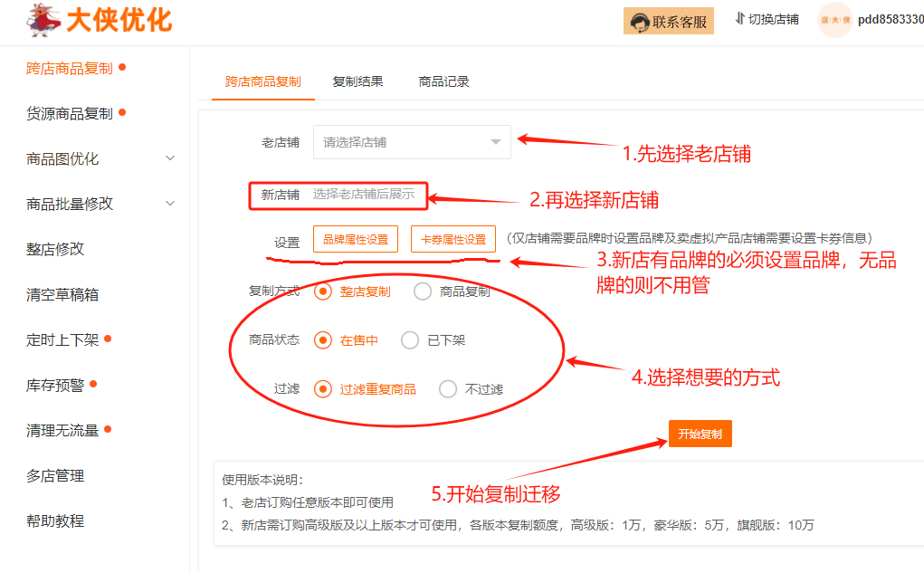Expand the 商品图优化 sidebar chevron
The height and width of the screenshot is (573, 924).
170,158
